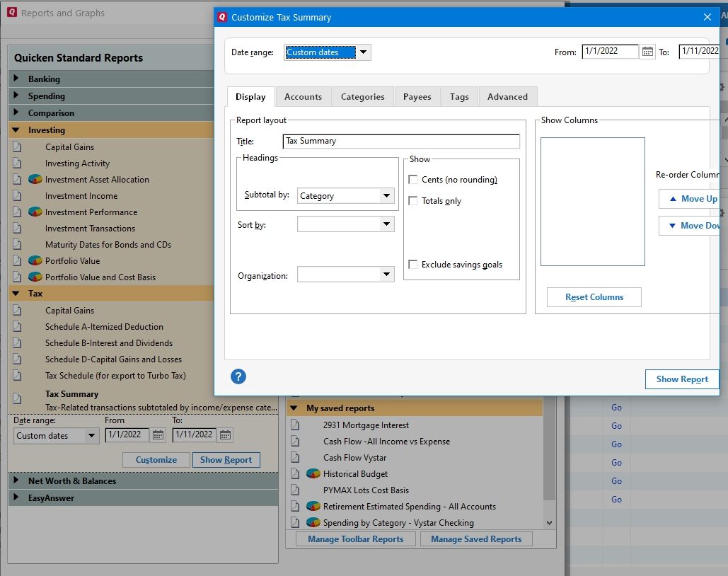Click document icon beside Investing Activity
728x576 pixels.
(17, 163)
